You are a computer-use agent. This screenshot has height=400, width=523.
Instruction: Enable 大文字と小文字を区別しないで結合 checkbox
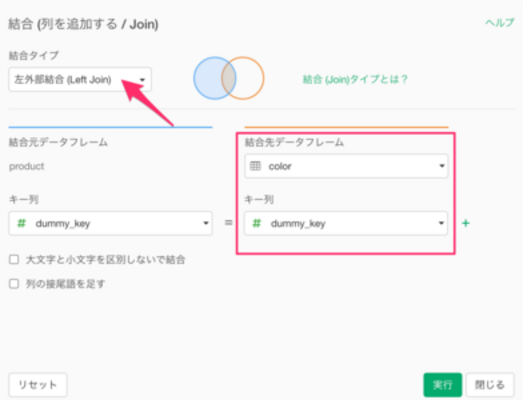(x=14, y=259)
